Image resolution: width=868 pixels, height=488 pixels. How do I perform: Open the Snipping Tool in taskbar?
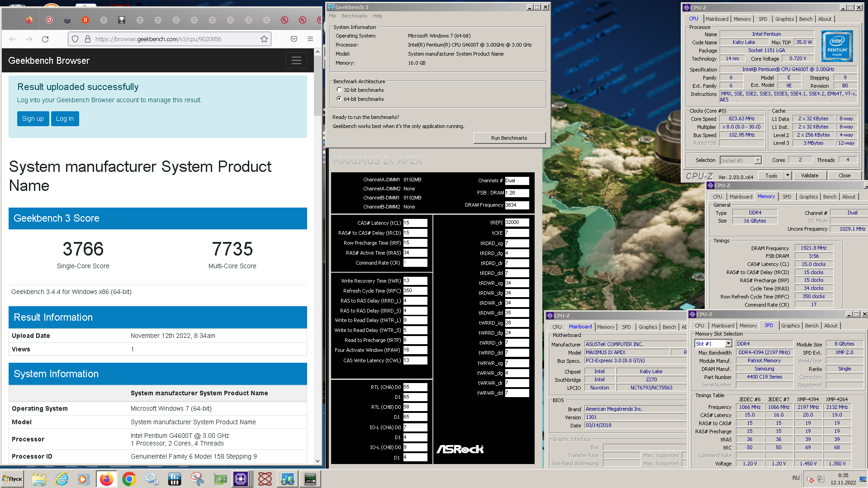click(197, 479)
